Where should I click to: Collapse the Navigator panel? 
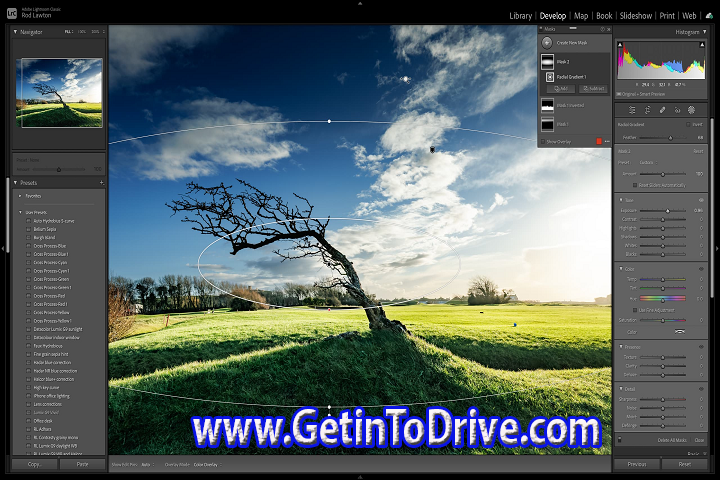click(15, 32)
